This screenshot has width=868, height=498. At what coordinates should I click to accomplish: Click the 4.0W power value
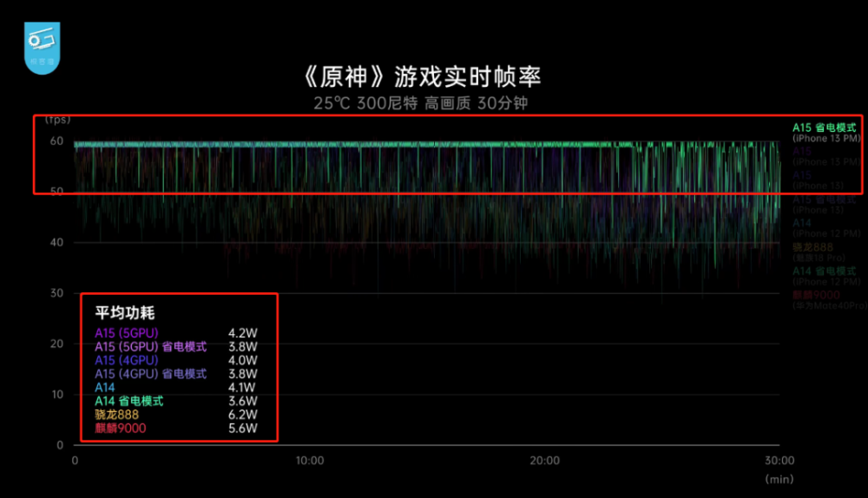pyautogui.click(x=243, y=360)
